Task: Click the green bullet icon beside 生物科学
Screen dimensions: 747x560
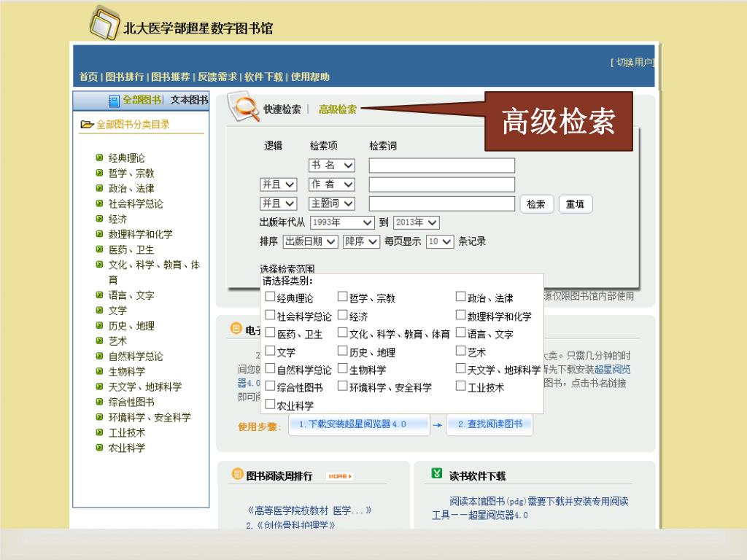Action: coord(99,371)
